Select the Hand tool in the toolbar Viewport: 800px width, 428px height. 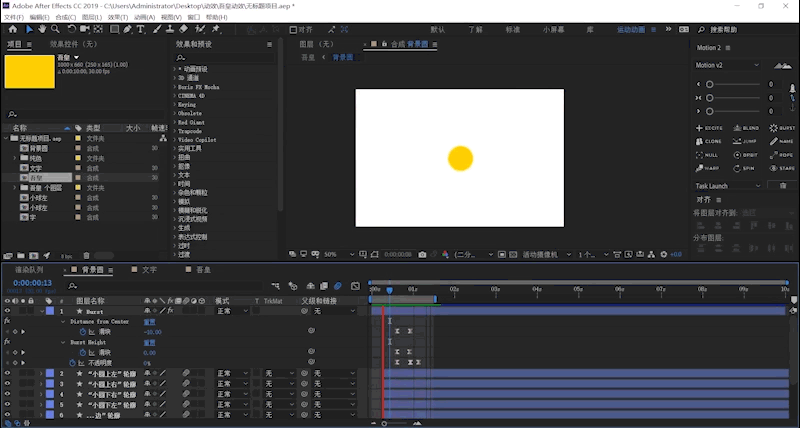[x=42, y=29]
